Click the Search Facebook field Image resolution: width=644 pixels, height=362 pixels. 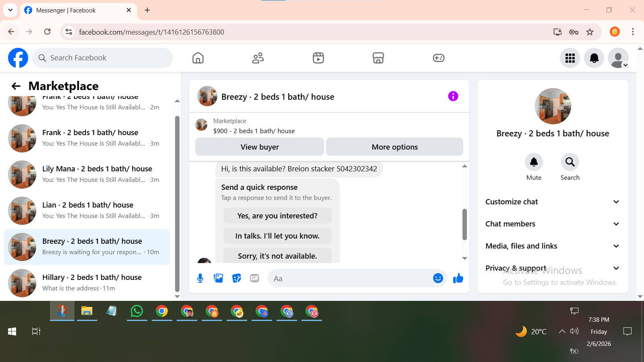[x=103, y=58]
